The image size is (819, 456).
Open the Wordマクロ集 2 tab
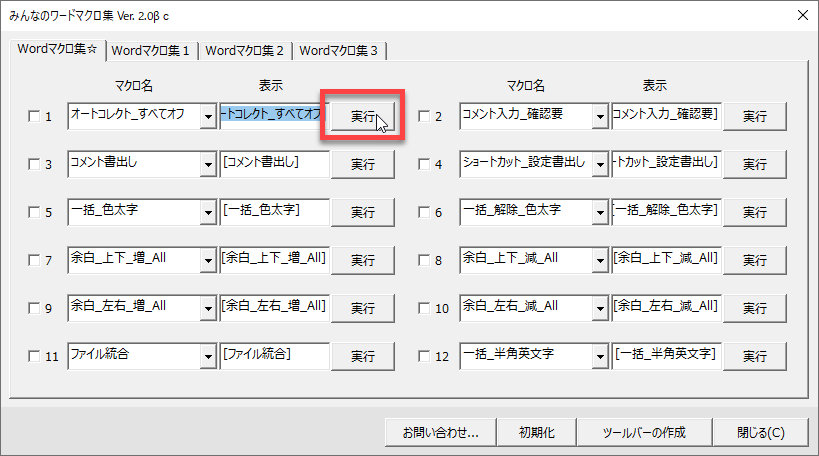[244, 50]
